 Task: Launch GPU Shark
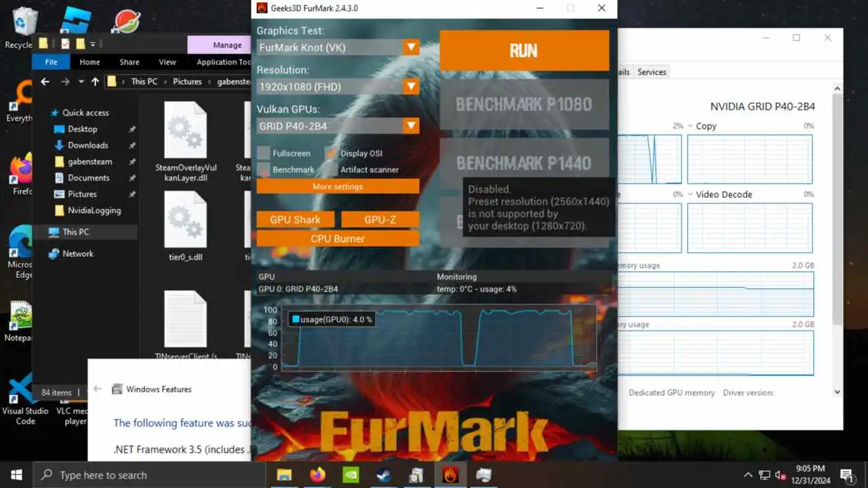point(295,220)
